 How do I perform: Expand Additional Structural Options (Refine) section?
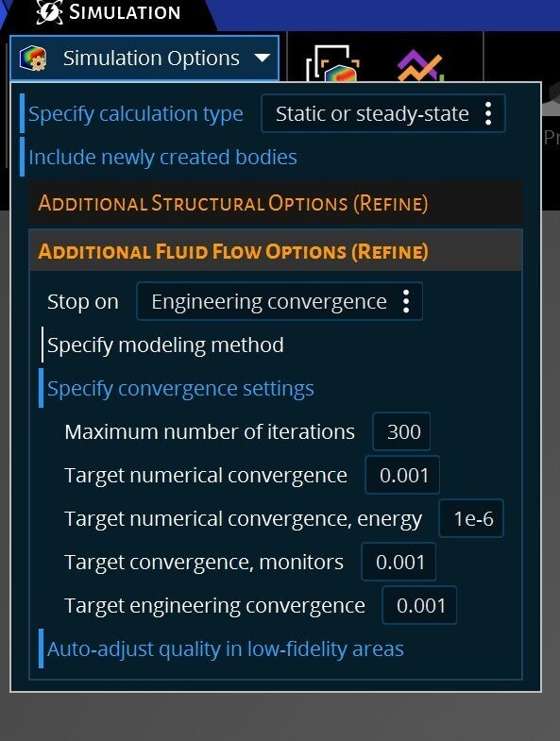(x=276, y=203)
